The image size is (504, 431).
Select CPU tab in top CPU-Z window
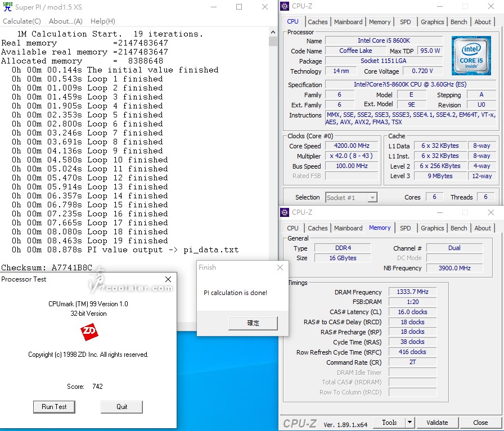tap(292, 21)
